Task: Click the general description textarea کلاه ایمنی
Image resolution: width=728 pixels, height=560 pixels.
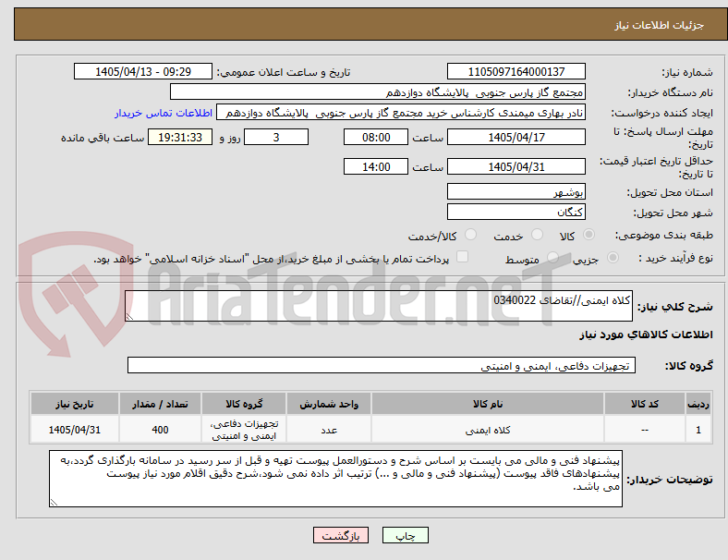Action: (379, 306)
